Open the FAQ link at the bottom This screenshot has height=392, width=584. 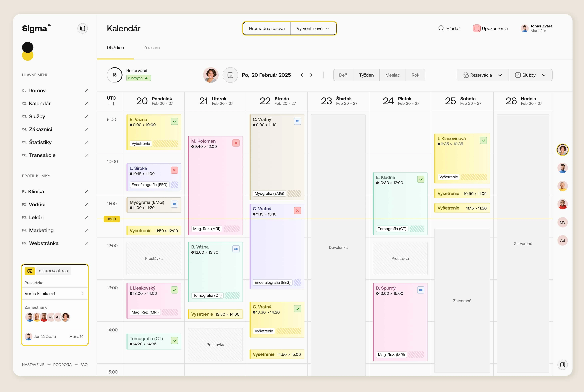pos(84,365)
